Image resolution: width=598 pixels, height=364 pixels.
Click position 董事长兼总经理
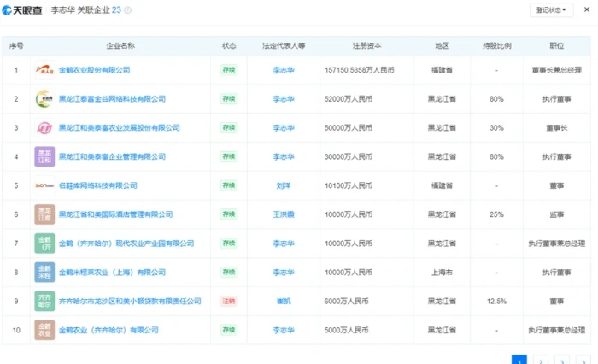coord(557,70)
